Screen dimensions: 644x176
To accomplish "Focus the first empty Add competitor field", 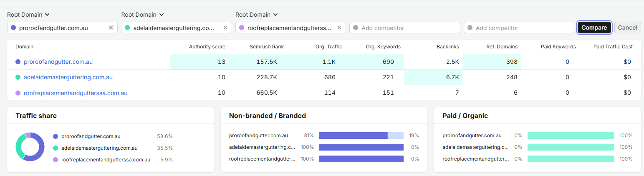I will click(405, 28).
